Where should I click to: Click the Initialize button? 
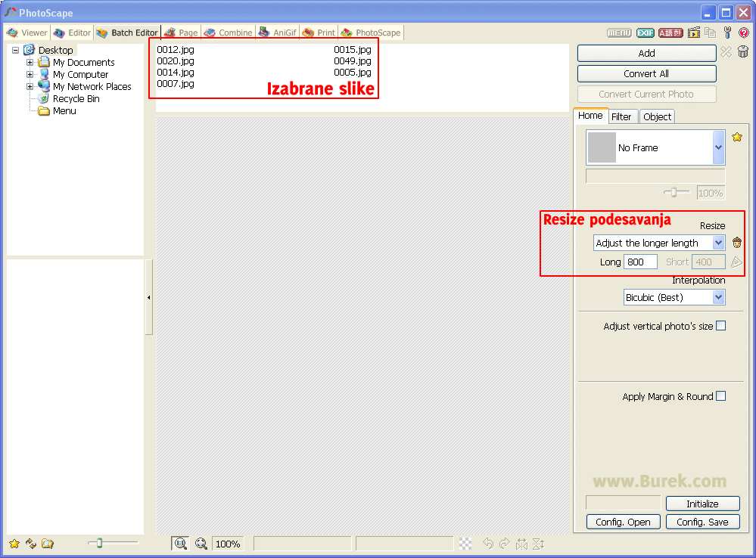(x=702, y=504)
